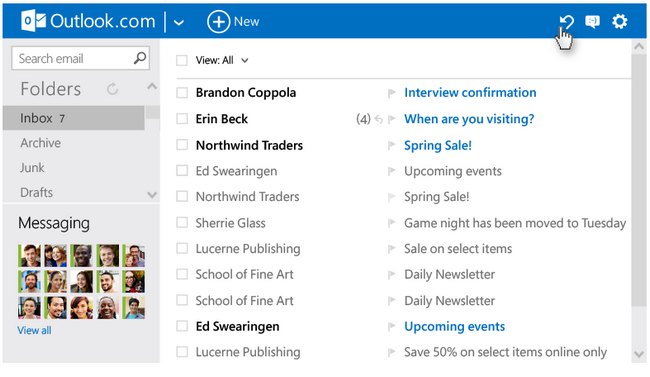
Task: Open the first School of Fine Art sender
Action: [244, 275]
